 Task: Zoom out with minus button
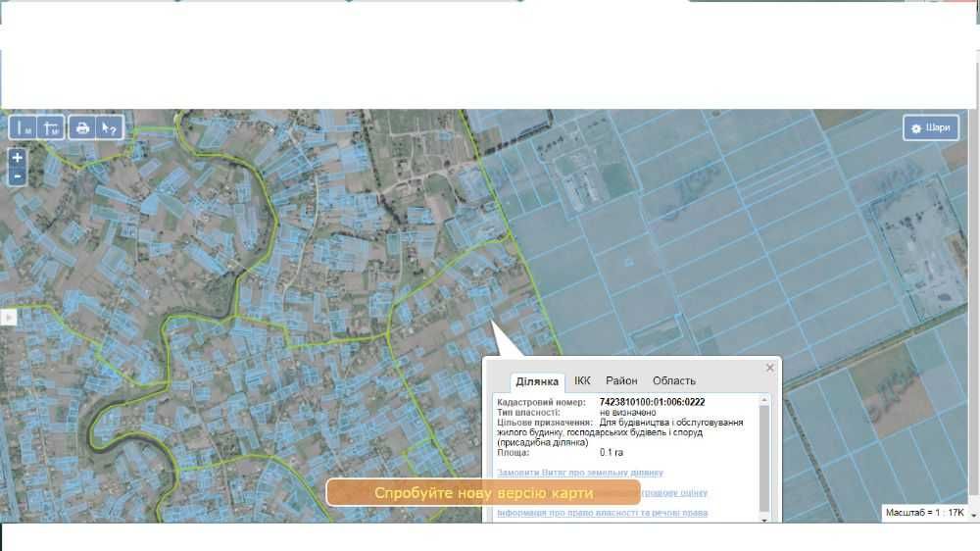18,176
